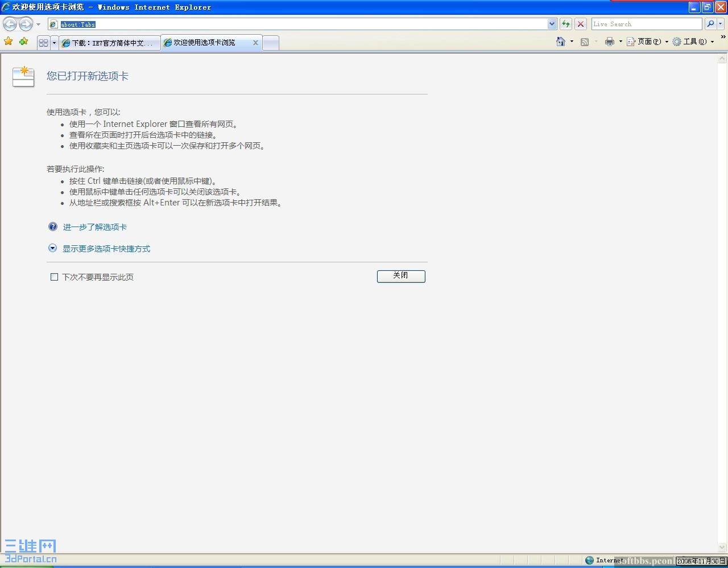The height and width of the screenshot is (568, 728).
Task: Open 进一步了解选项卡 help link
Action: 95,227
